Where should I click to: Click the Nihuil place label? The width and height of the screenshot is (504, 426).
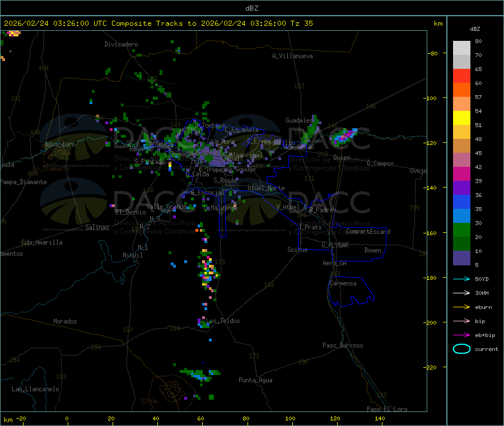click(133, 255)
